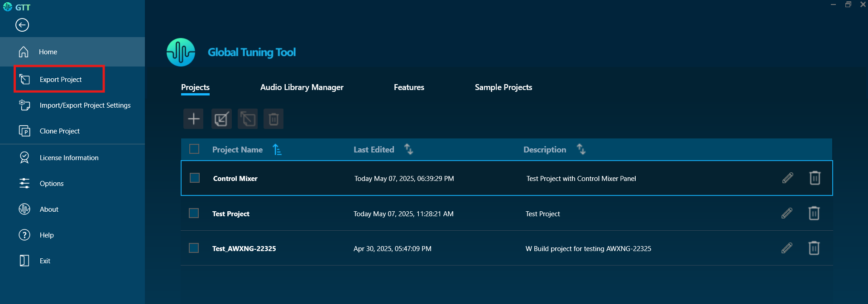Click the import project toolbar icon
This screenshot has width=868, height=304.
coord(221,119)
